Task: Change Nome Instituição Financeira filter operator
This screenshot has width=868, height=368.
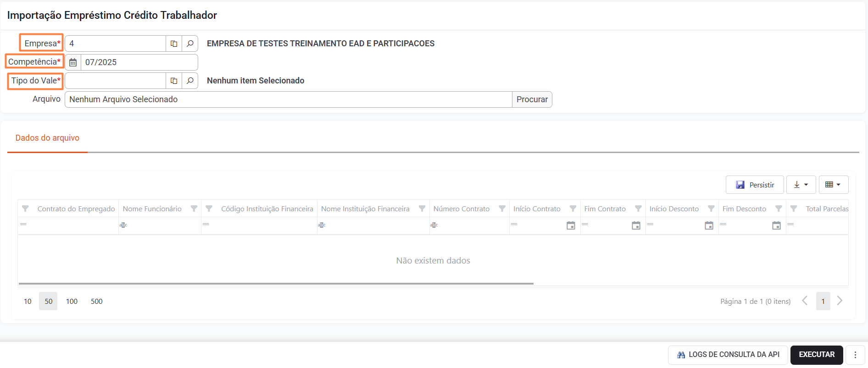Action: coord(322,225)
